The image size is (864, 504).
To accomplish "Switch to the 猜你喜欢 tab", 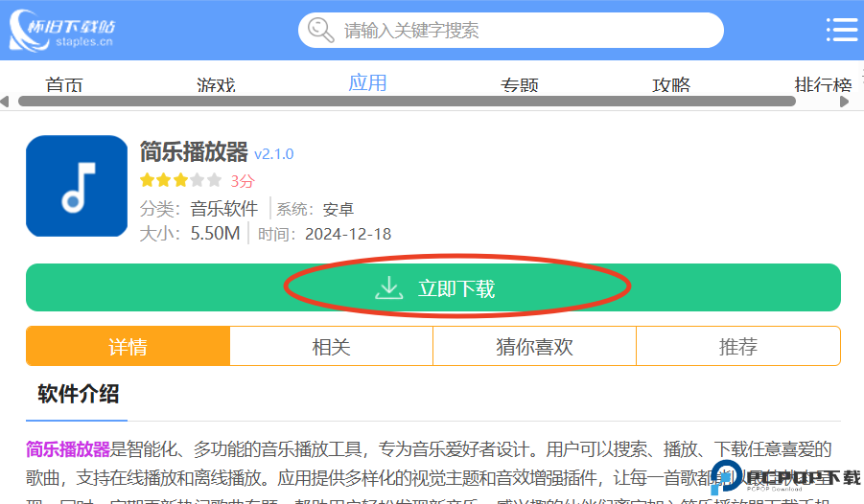I will click(534, 347).
